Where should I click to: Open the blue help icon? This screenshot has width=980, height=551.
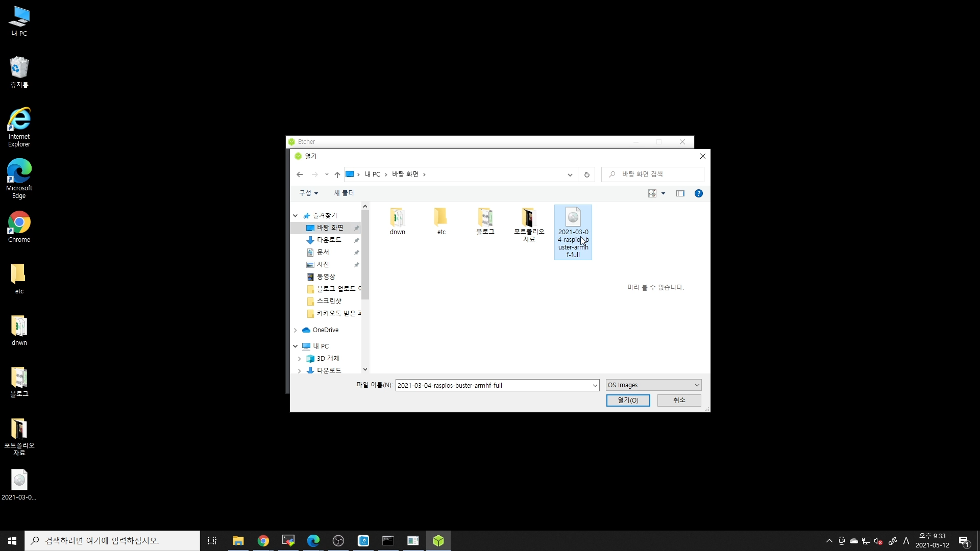[699, 193]
